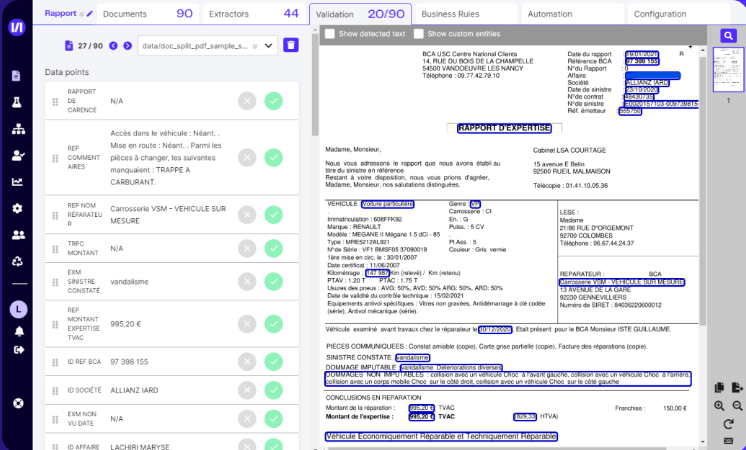Click the RAPPORT D'EXPERTISE highlighted title
Image resolution: width=746 pixels, height=450 pixels.
coord(504,128)
